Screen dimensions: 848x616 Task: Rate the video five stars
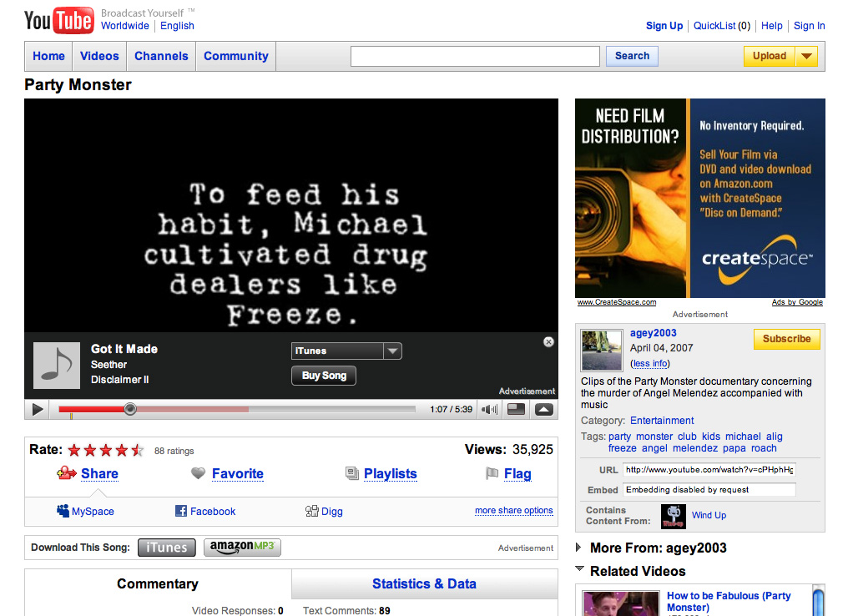pyautogui.click(x=138, y=450)
